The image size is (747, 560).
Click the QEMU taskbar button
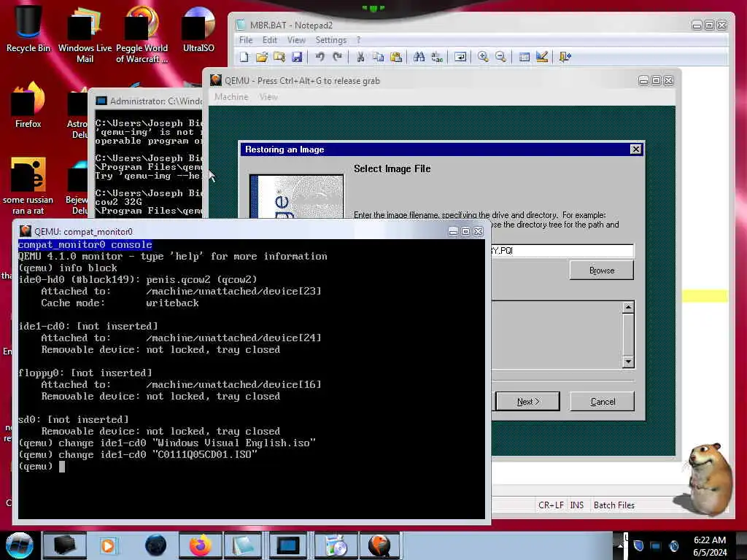tap(379, 545)
